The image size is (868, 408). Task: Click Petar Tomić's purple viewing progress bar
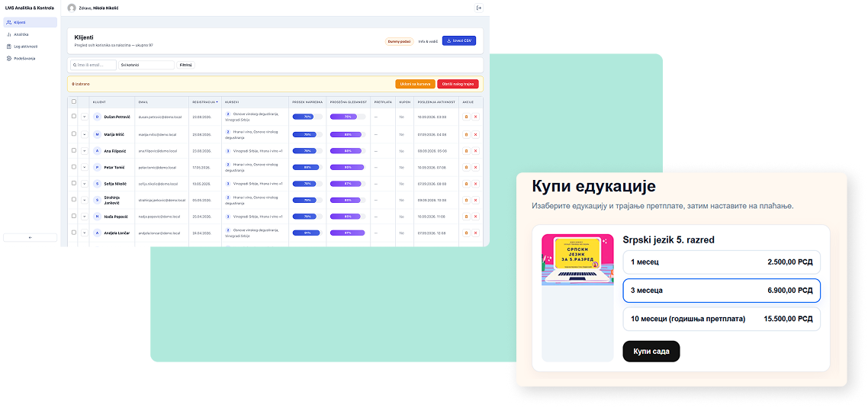(348, 167)
